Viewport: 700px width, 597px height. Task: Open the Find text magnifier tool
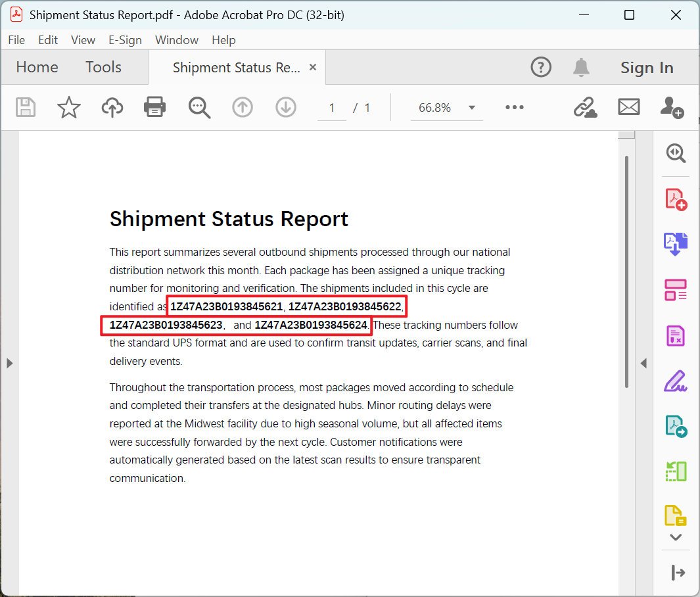point(199,107)
